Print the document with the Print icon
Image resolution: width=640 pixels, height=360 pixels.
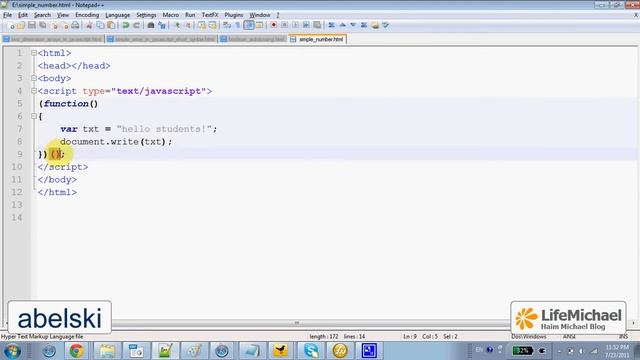click(x=76, y=25)
